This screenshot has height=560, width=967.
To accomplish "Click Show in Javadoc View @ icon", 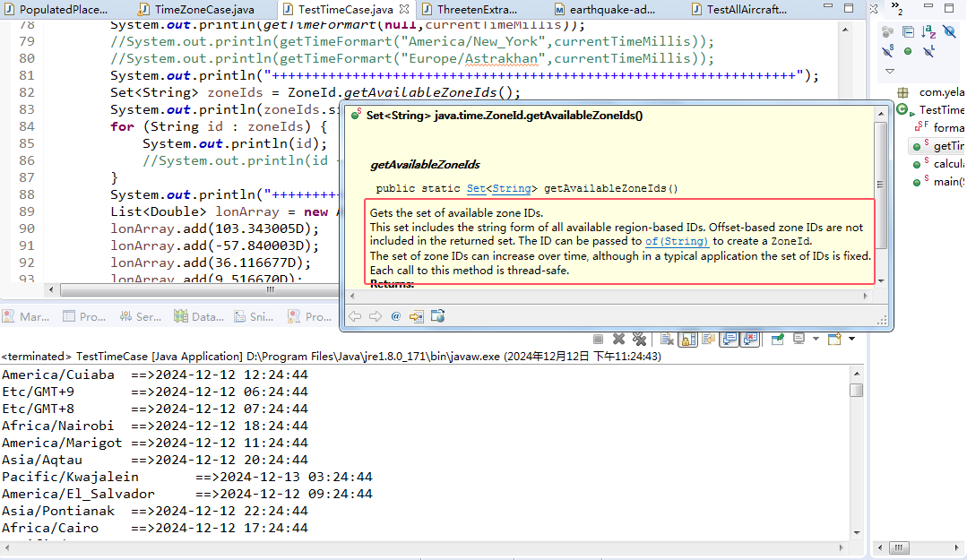I will pyautogui.click(x=396, y=316).
